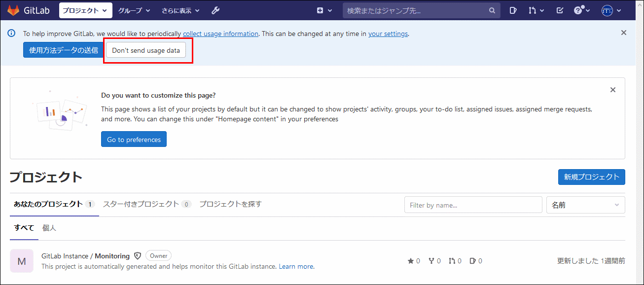Screen dimensions: 644x285
Task: Open the your settings link
Action: click(x=388, y=34)
